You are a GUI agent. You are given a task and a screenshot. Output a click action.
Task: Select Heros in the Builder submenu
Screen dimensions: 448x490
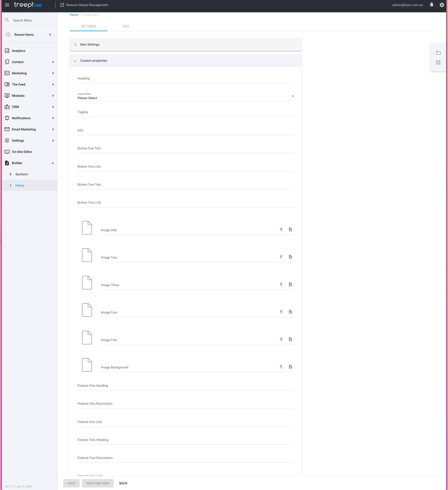[x=30, y=185]
